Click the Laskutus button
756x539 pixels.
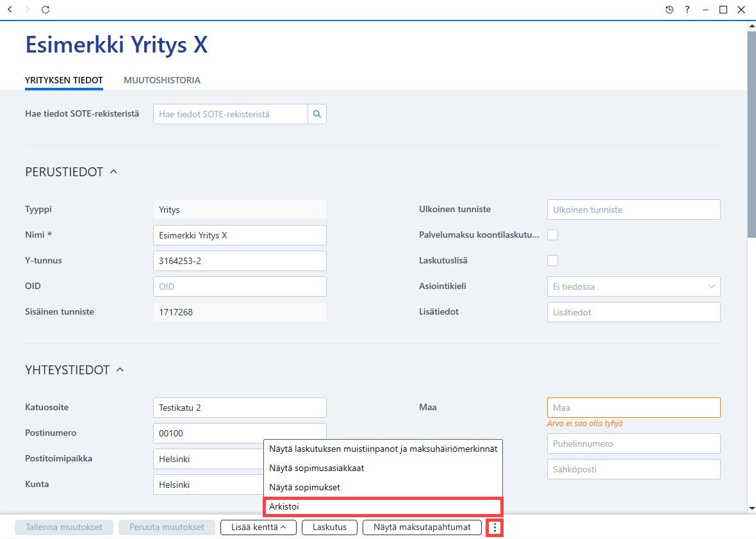[330, 527]
